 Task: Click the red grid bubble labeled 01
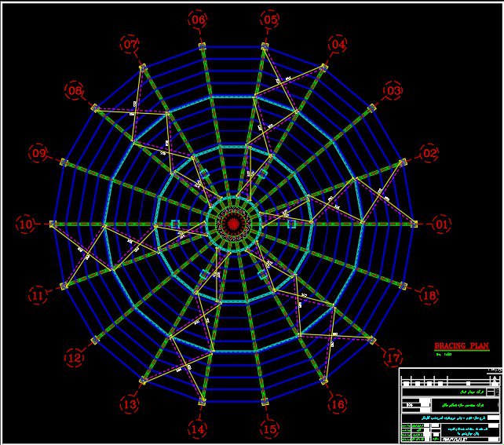click(x=442, y=225)
